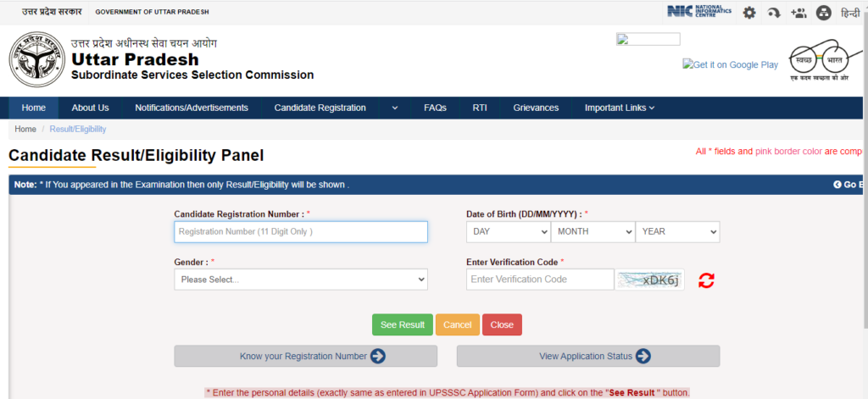
Task: Refresh the verification captcha code
Action: click(x=706, y=280)
